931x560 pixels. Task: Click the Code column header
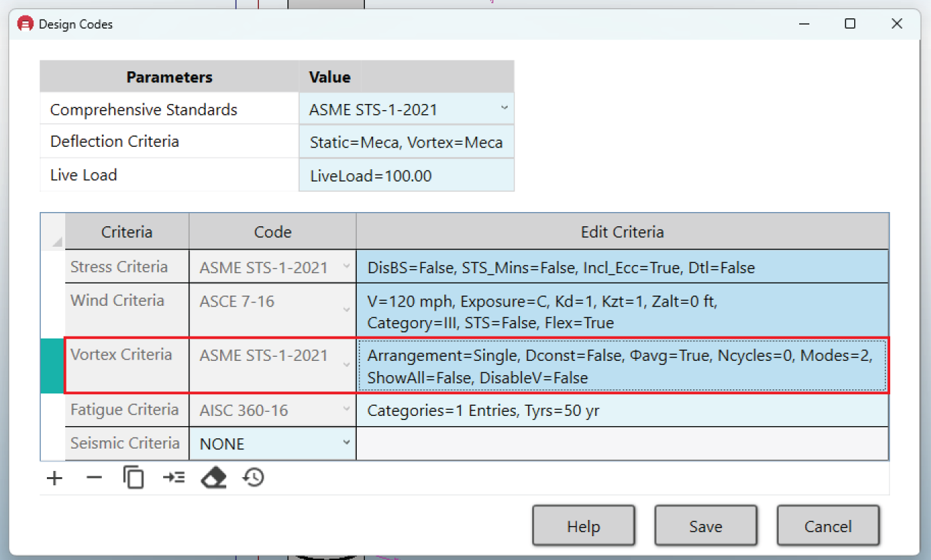coord(273,232)
